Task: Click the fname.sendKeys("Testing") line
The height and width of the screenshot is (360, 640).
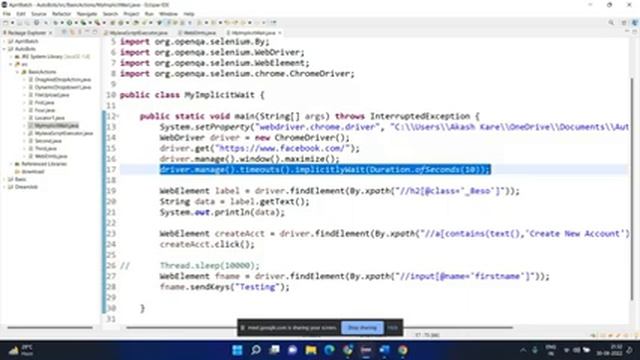Action: pos(224,287)
